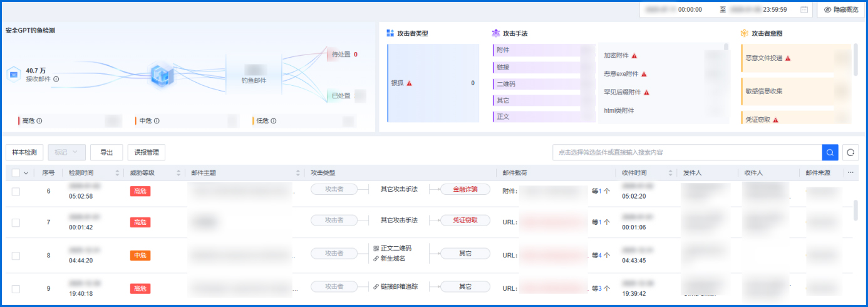Viewport: 868px width, 307px height.
Task: Expand the dropdown arrow beside select-all checkbox
Action: (x=26, y=173)
